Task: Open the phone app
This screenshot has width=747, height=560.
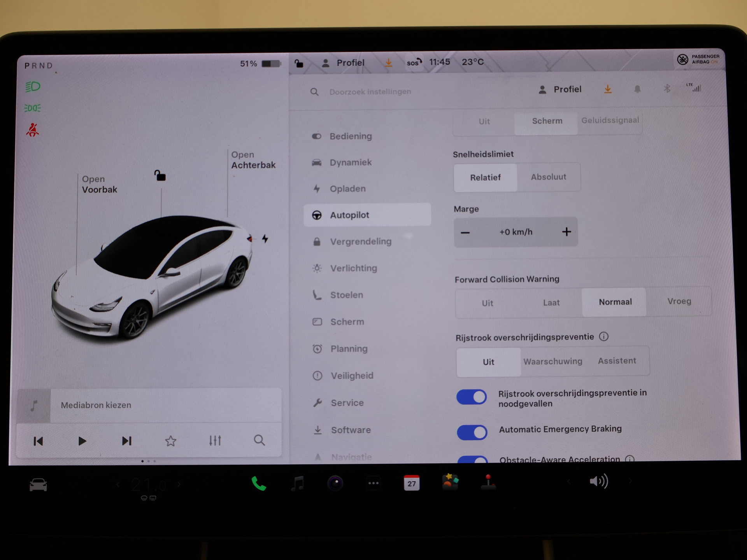Action: click(x=259, y=483)
